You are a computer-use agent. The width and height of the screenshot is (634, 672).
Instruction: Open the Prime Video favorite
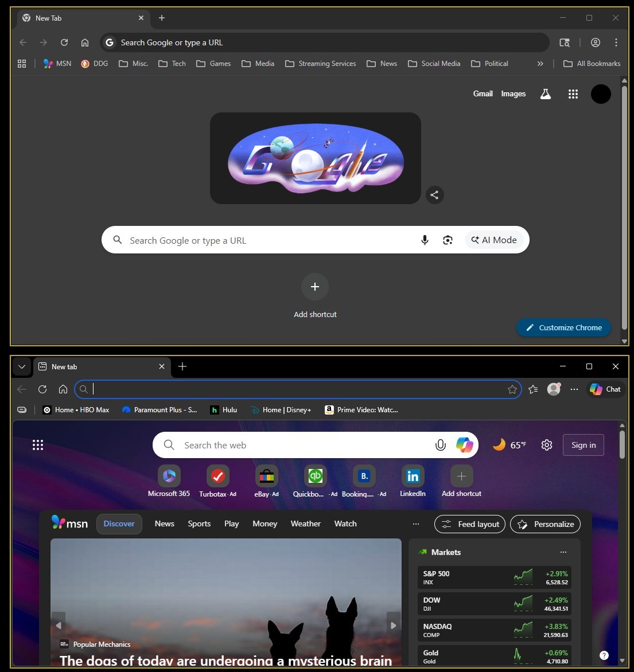point(361,410)
